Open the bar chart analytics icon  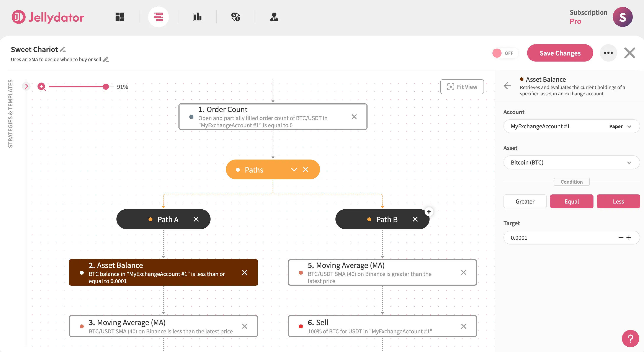coord(197,17)
